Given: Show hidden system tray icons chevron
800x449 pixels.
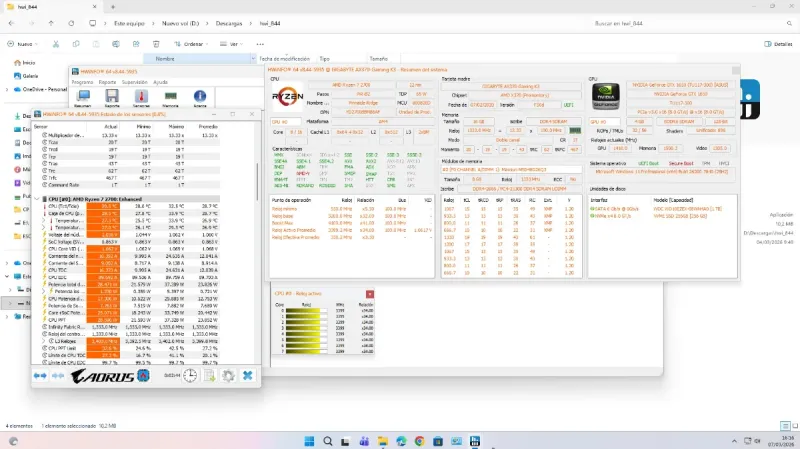Looking at the screenshot, I should (734, 441).
